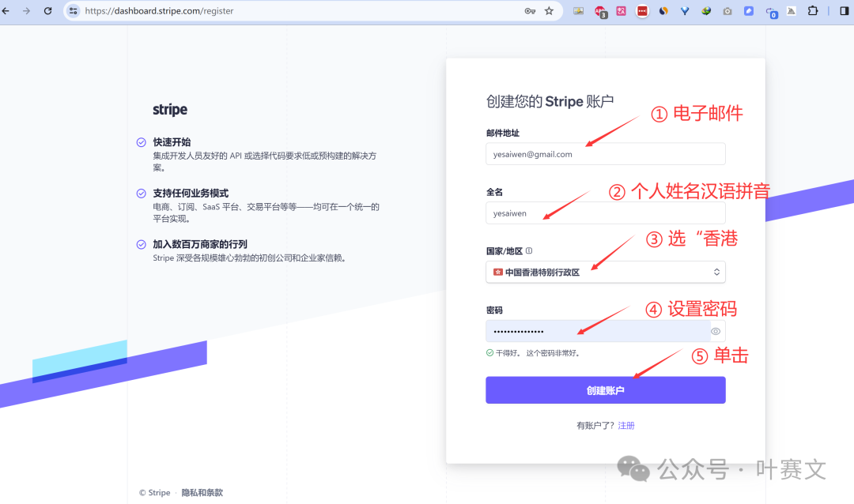The height and width of the screenshot is (504, 854).
Task: Click the 注册 sign-in link
Action: tap(626, 426)
